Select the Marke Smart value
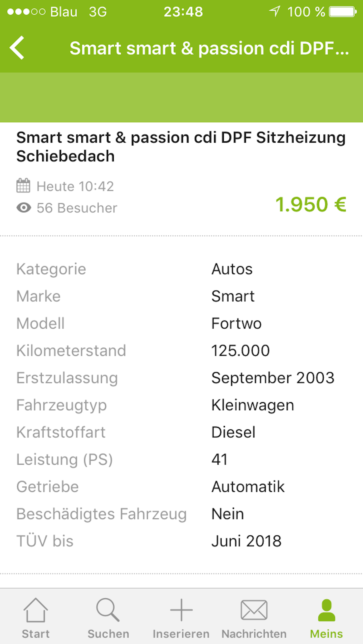Viewport: 363px width, 644px height. (x=233, y=296)
